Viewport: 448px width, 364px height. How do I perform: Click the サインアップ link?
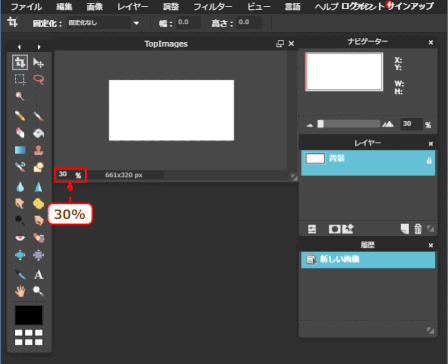pyautogui.click(x=411, y=6)
